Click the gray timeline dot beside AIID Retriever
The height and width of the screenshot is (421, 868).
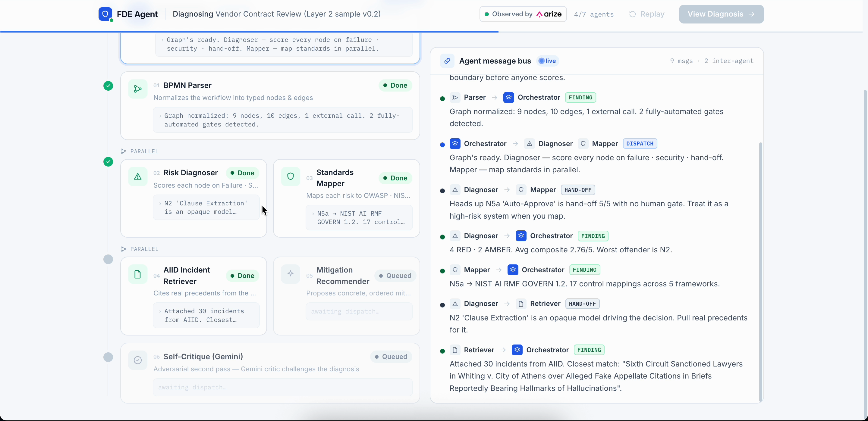[x=108, y=259]
